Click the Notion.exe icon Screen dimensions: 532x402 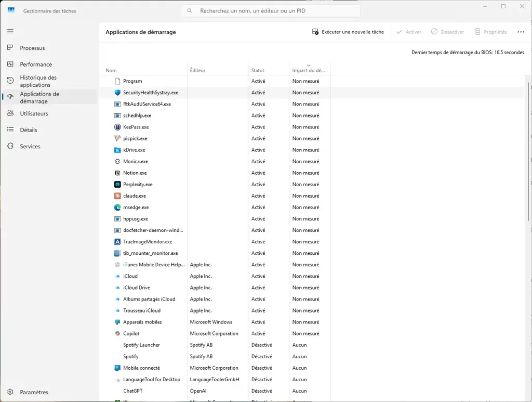pyautogui.click(x=117, y=173)
